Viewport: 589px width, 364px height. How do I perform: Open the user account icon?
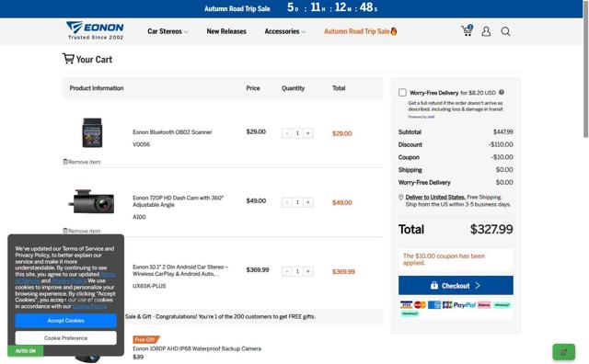tap(486, 31)
